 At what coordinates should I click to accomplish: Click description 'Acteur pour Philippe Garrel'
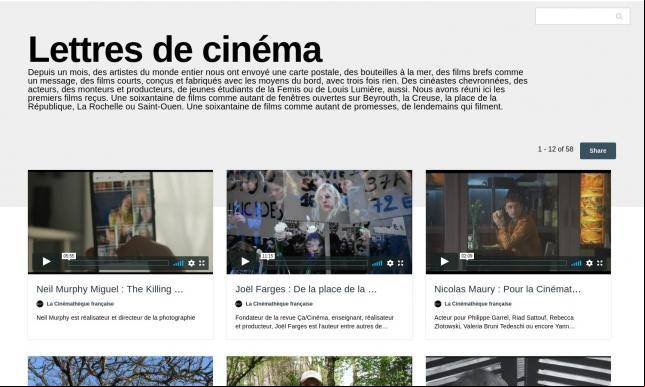coord(504,322)
